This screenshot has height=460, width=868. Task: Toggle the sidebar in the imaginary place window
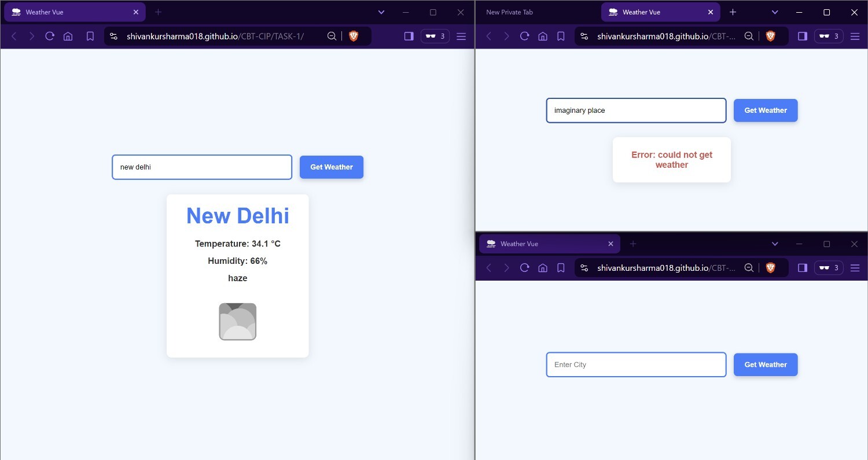pos(803,36)
